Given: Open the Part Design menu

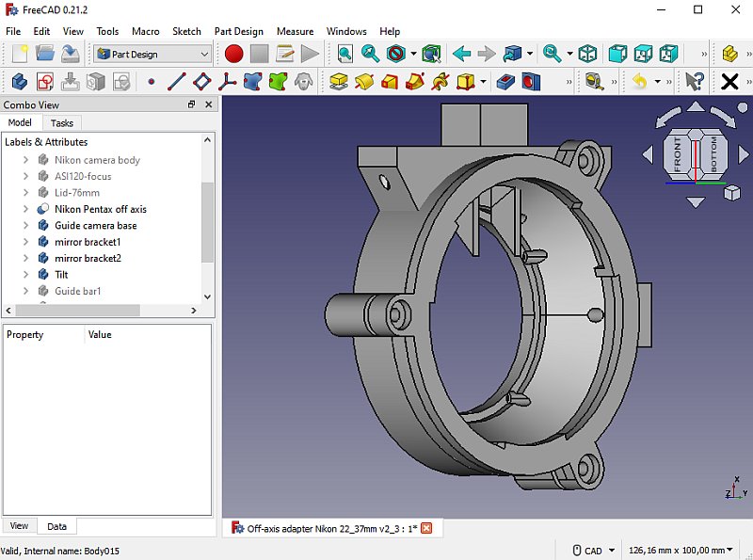Looking at the screenshot, I should pos(239,31).
